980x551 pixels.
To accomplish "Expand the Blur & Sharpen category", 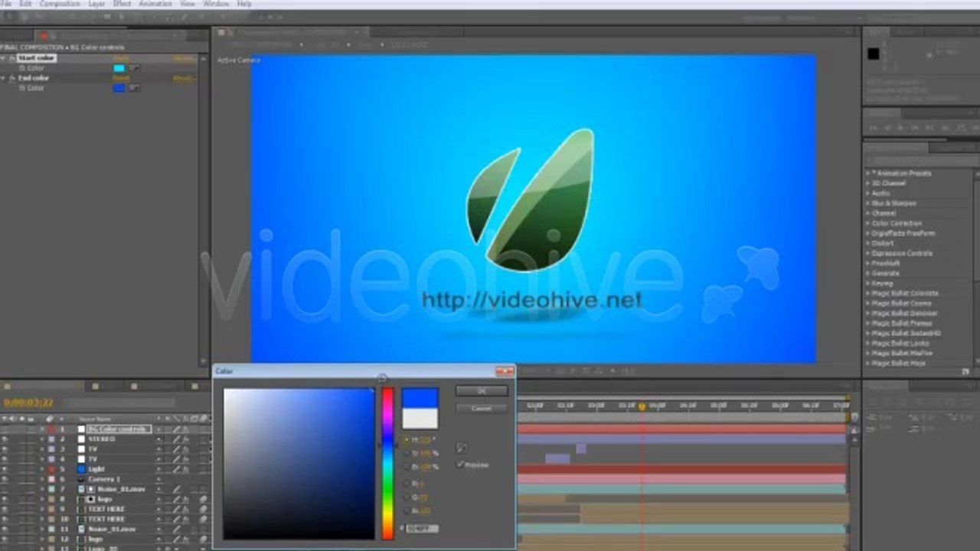I will (x=868, y=204).
